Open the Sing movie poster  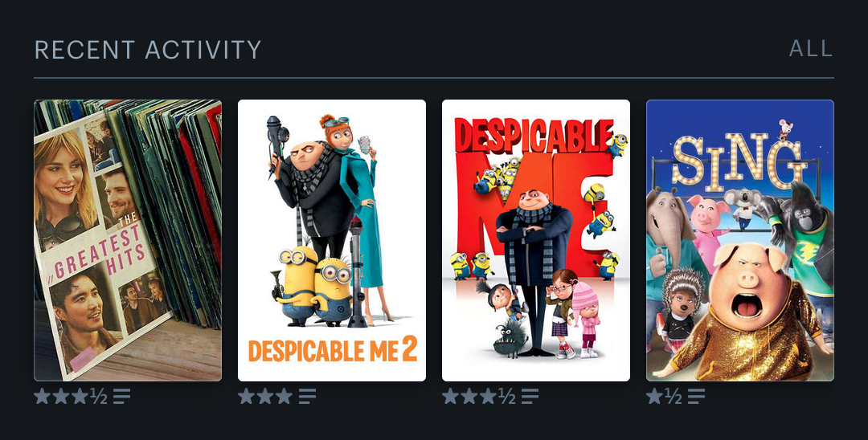click(x=740, y=240)
